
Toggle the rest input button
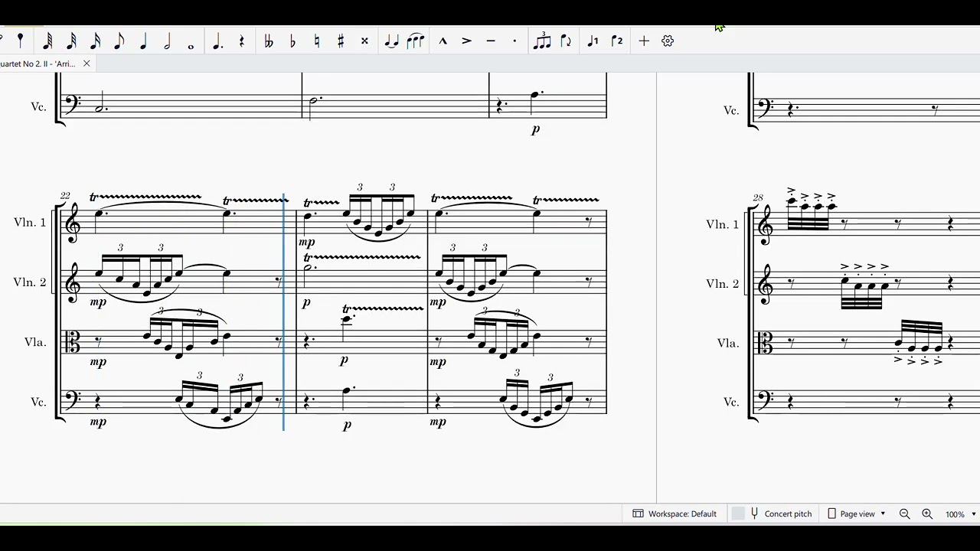pos(241,41)
